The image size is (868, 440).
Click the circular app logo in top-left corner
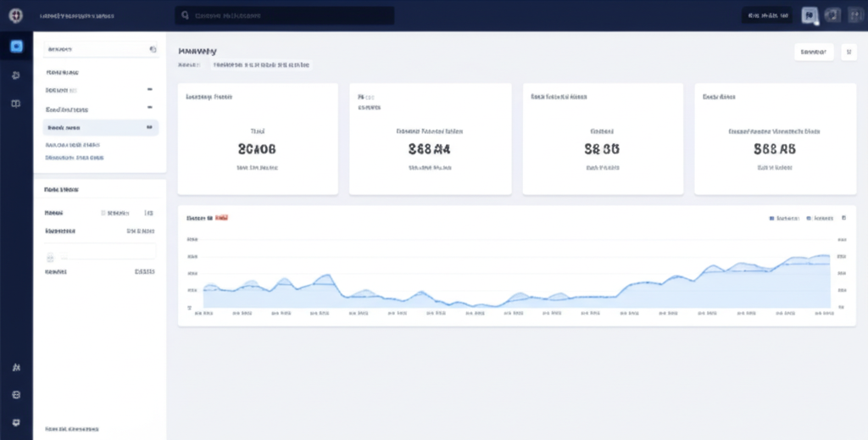[x=15, y=15]
